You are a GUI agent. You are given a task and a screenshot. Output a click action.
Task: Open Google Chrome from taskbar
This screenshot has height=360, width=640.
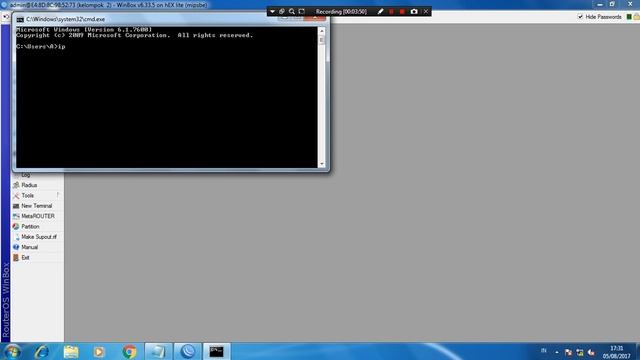coord(129,351)
